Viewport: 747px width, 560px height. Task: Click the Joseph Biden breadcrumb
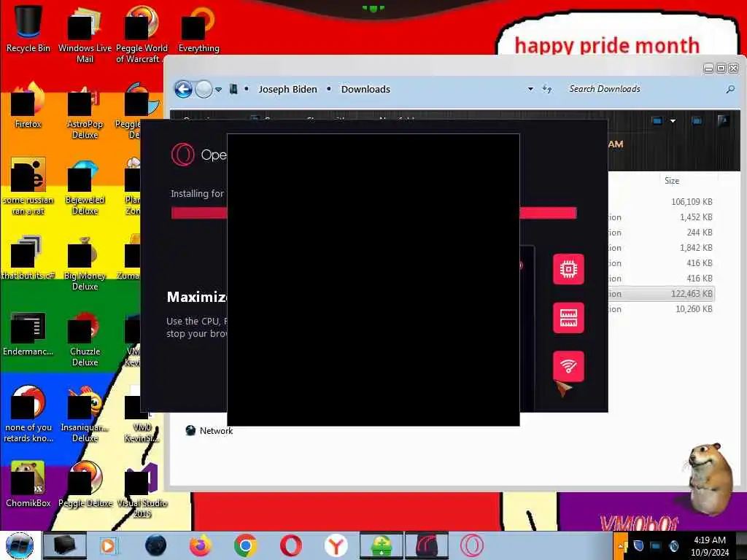tap(287, 89)
